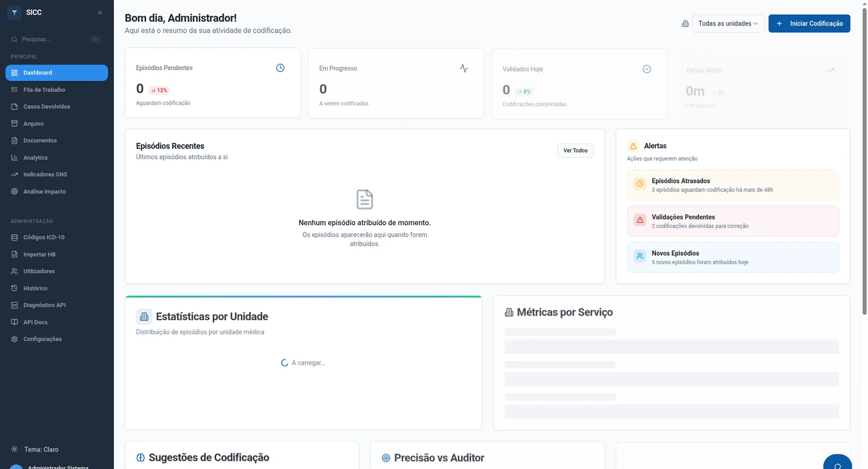Click the Histórico clock-arrow icon

15,288
